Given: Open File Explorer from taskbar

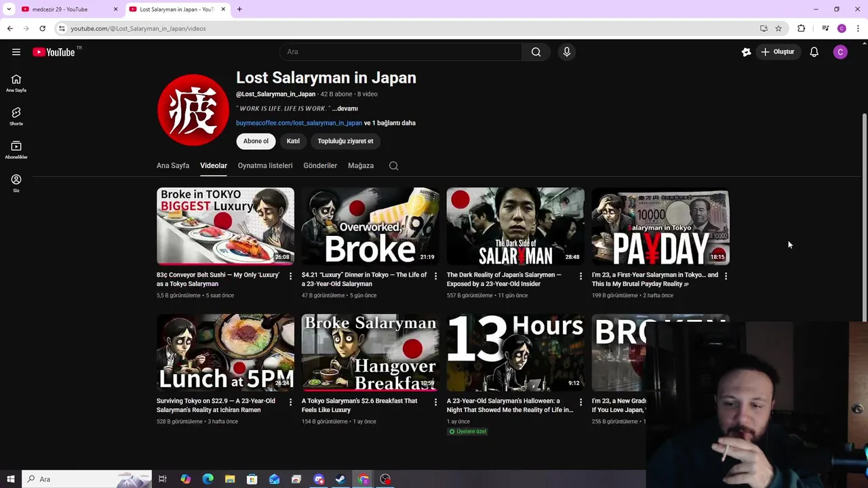Looking at the screenshot, I should [x=230, y=479].
